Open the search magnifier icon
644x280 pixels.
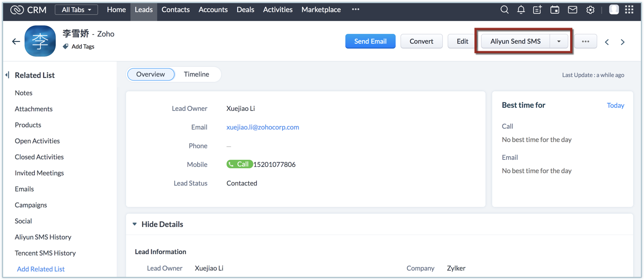click(504, 10)
